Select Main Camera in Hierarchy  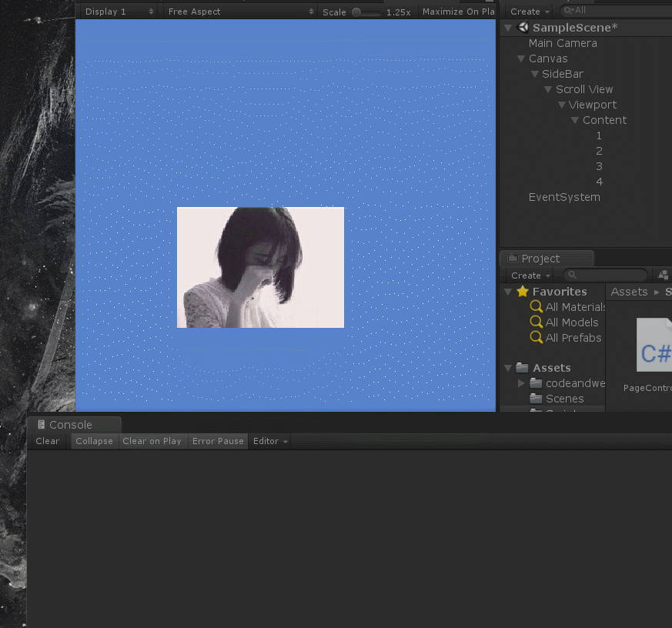pyautogui.click(x=563, y=43)
